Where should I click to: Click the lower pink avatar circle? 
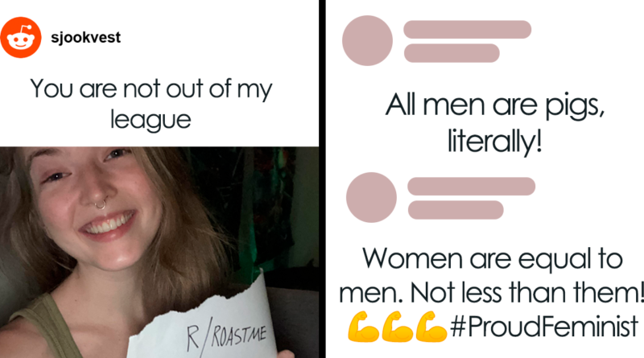(371, 197)
